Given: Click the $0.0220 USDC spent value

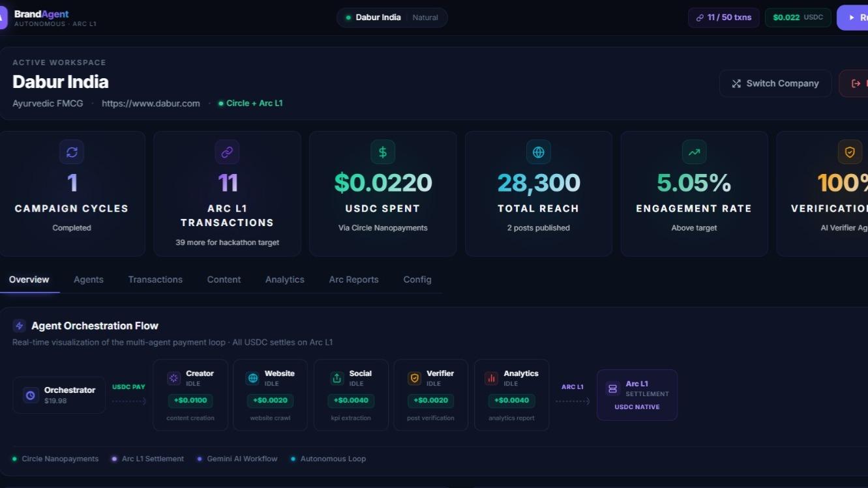Looking at the screenshot, I should click(383, 183).
